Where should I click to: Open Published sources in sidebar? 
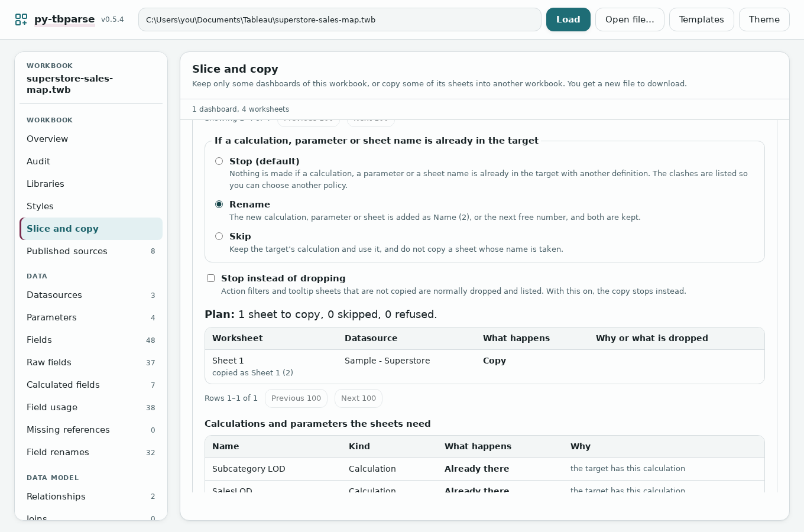tap(91, 251)
